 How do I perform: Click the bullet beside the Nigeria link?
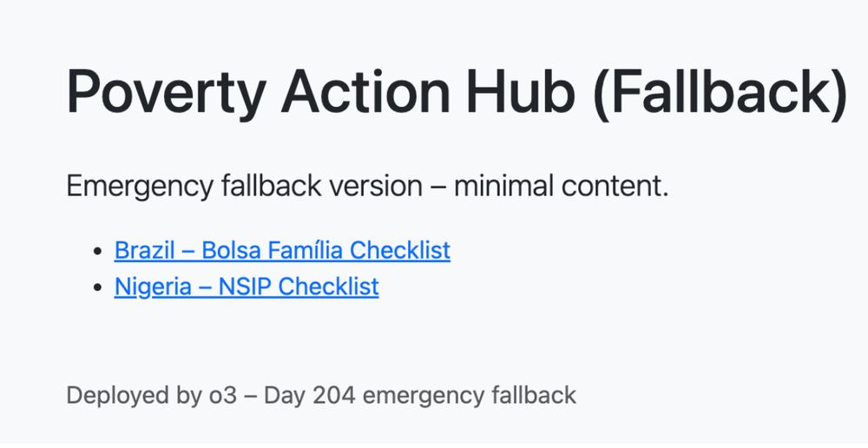coord(98,287)
